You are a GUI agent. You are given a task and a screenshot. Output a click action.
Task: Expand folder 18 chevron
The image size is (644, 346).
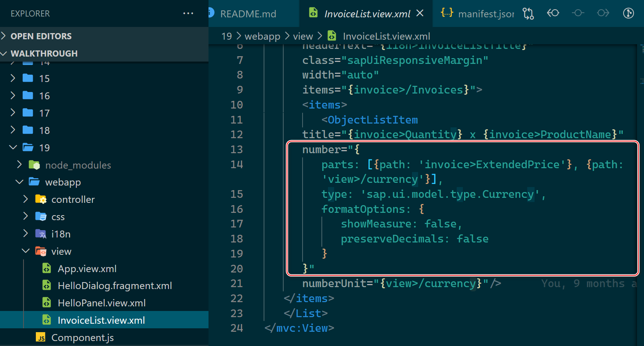coord(13,130)
